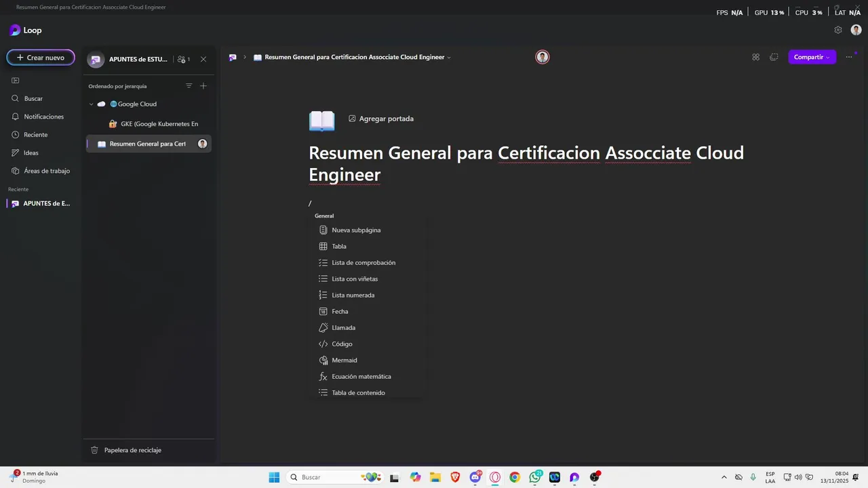This screenshot has width=868, height=488.
Task: Expand page title dropdown in breadcrumb
Action: pos(449,58)
